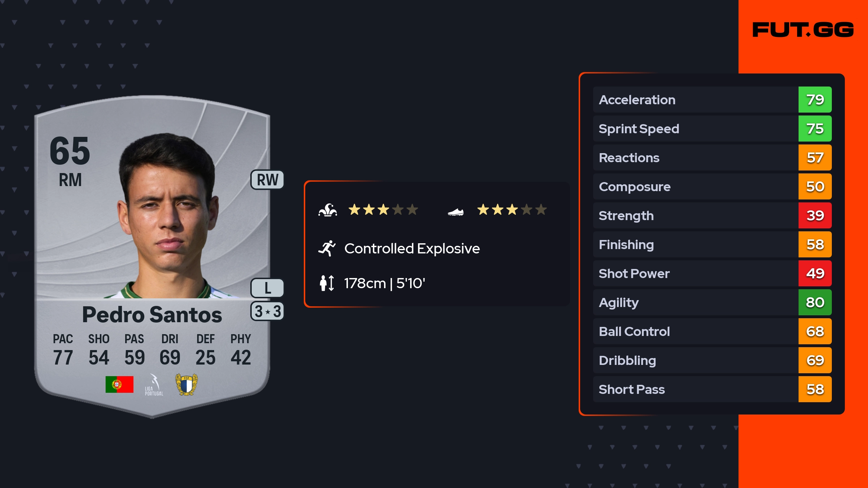Click the 65 overall rating
Screen dimensions: 868x488
pyautogui.click(x=70, y=151)
